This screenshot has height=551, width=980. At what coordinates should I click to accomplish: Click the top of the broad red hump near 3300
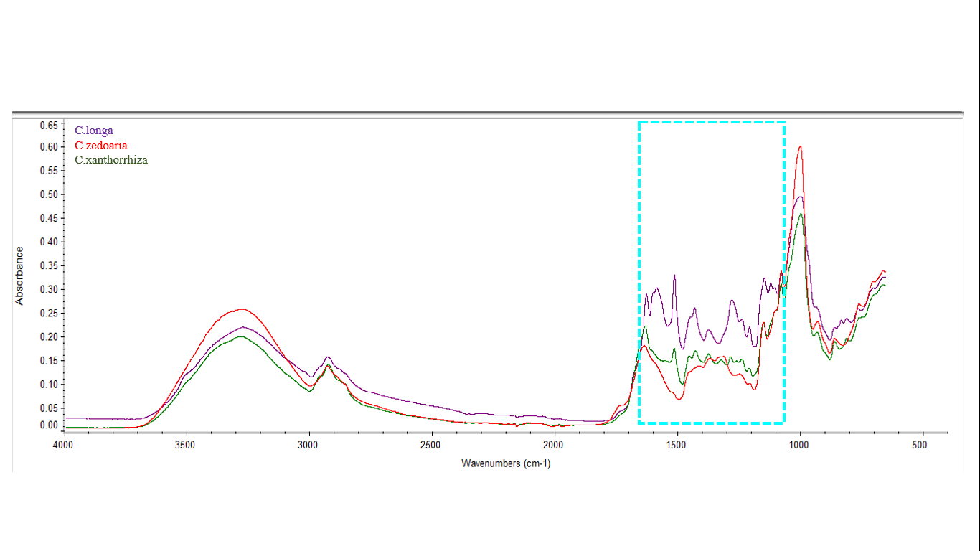(241, 309)
